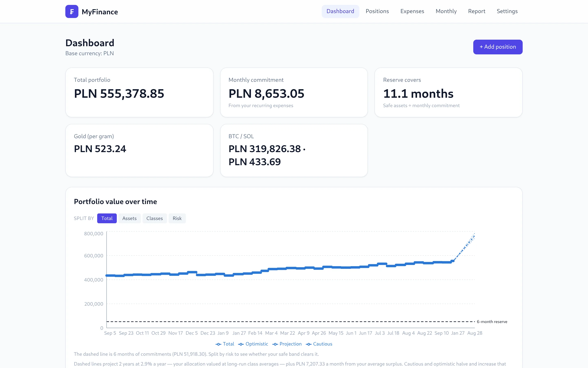
Task: Toggle the Cautious legend entry
Action: click(319, 344)
